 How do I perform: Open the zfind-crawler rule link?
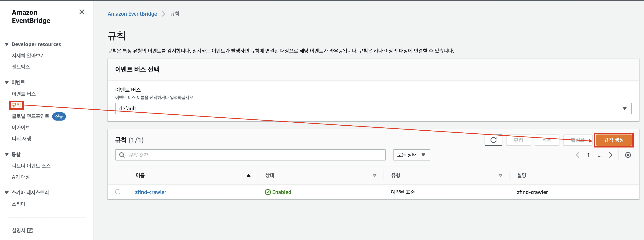coord(151,192)
